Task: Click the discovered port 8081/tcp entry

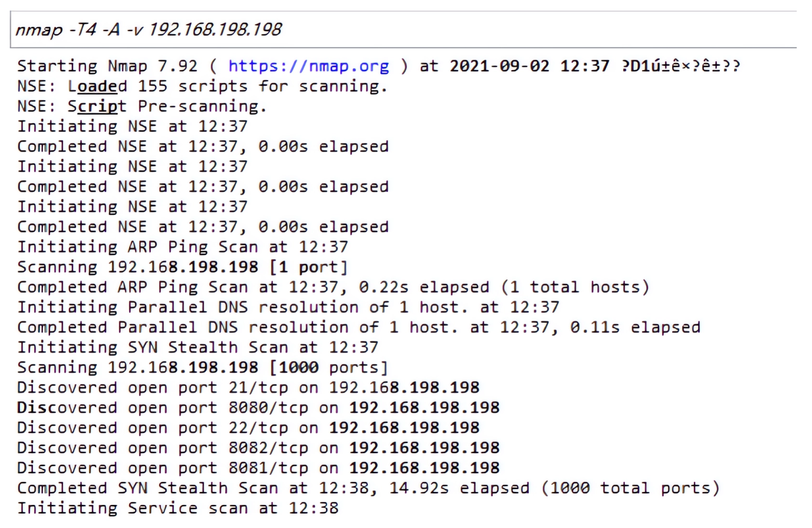Action: (x=258, y=468)
